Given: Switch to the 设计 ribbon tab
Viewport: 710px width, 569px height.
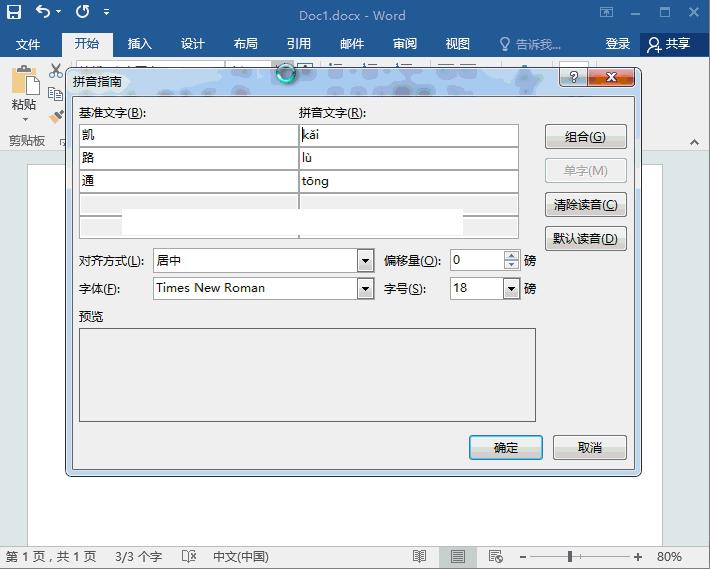Looking at the screenshot, I should click(x=192, y=44).
